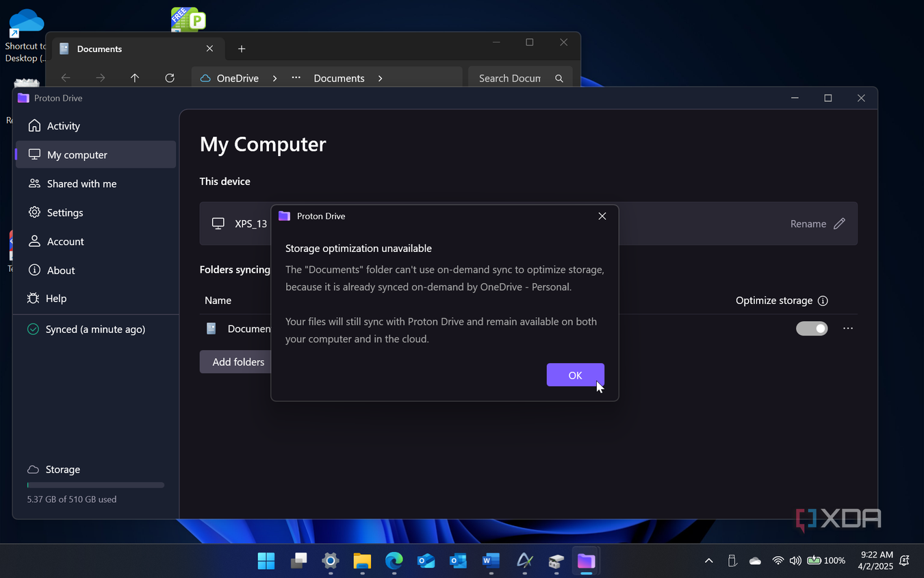Click volume speaker icon in system tray
Image resolution: width=924 pixels, height=578 pixels.
point(795,561)
